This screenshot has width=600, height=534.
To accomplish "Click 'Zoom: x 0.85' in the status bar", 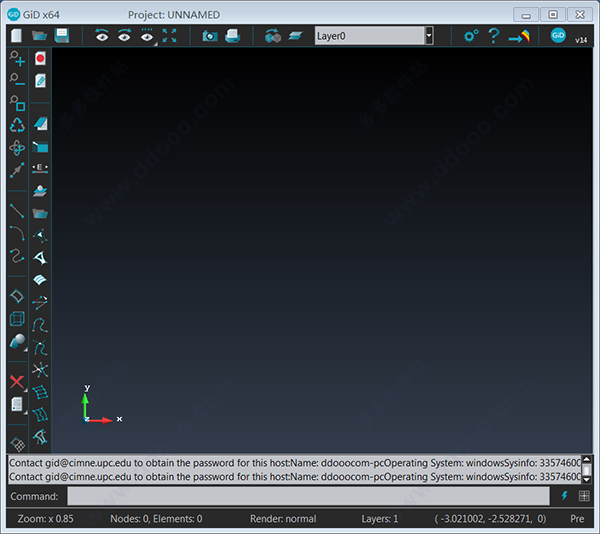I will pos(46,519).
